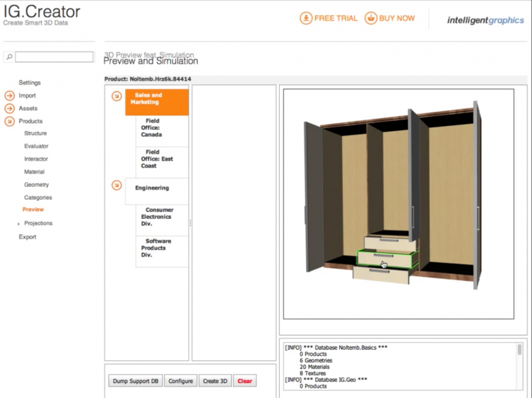Collapse the Sales and Marketing node arrow
Image resolution: width=532 pixels, height=398 pixels.
[x=117, y=96]
